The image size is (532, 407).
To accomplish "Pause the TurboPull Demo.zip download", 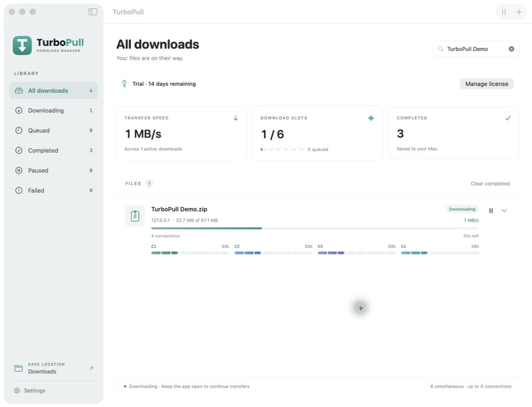I will coord(491,211).
